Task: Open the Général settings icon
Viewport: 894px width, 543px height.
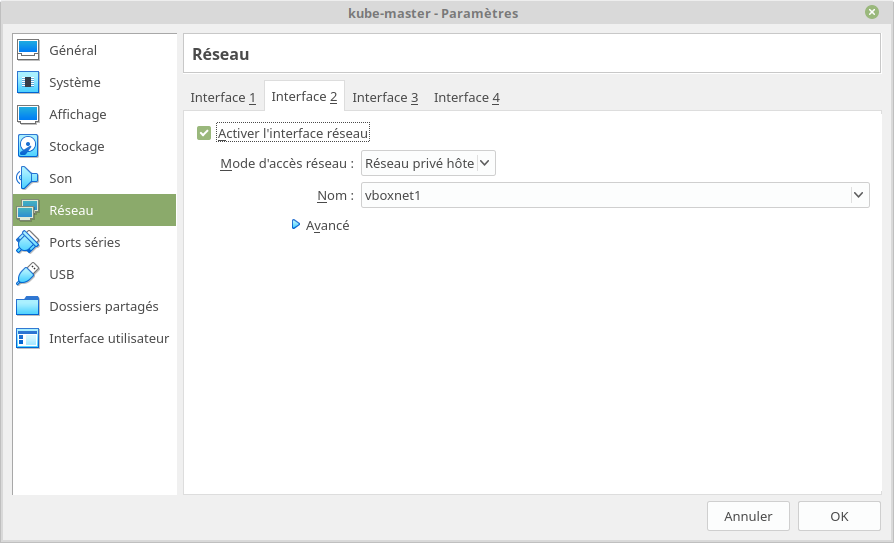Action: pos(28,50)
